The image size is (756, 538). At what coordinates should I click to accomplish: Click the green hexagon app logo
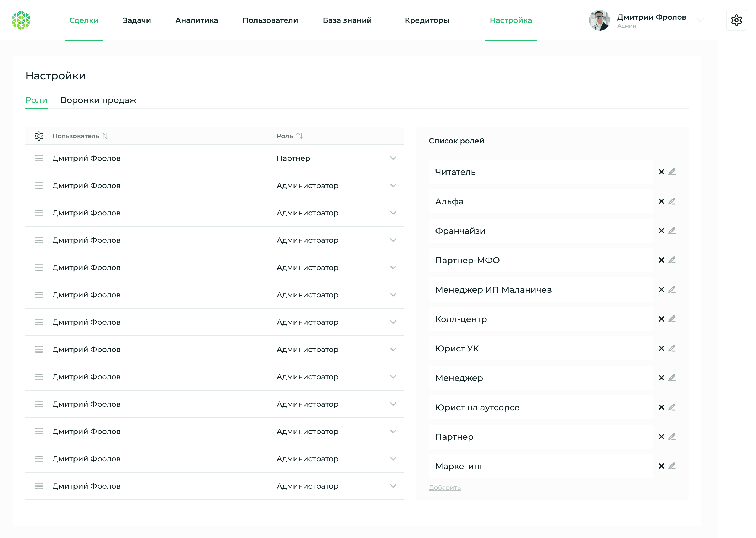click(21, 20)
